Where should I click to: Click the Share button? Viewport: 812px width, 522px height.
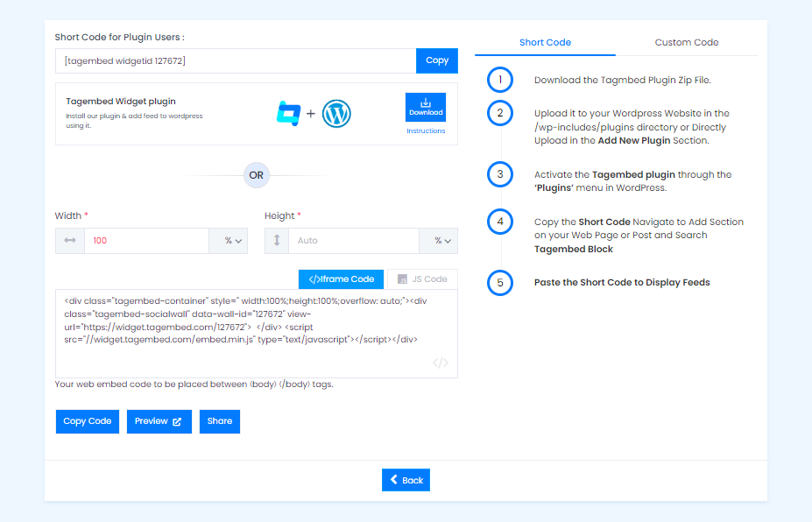[220, 421]
